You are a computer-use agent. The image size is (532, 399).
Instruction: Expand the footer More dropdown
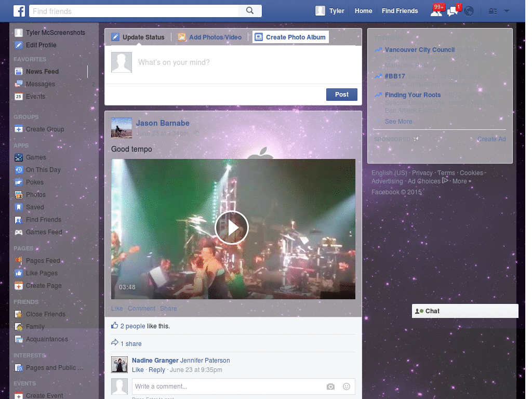click(462, 181)
